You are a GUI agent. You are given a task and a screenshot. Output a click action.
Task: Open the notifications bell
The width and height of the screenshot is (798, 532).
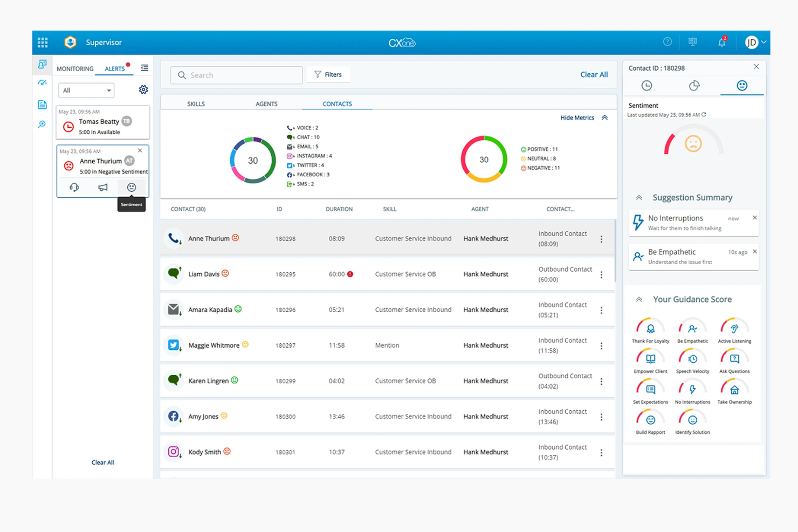tap(722, 42)
